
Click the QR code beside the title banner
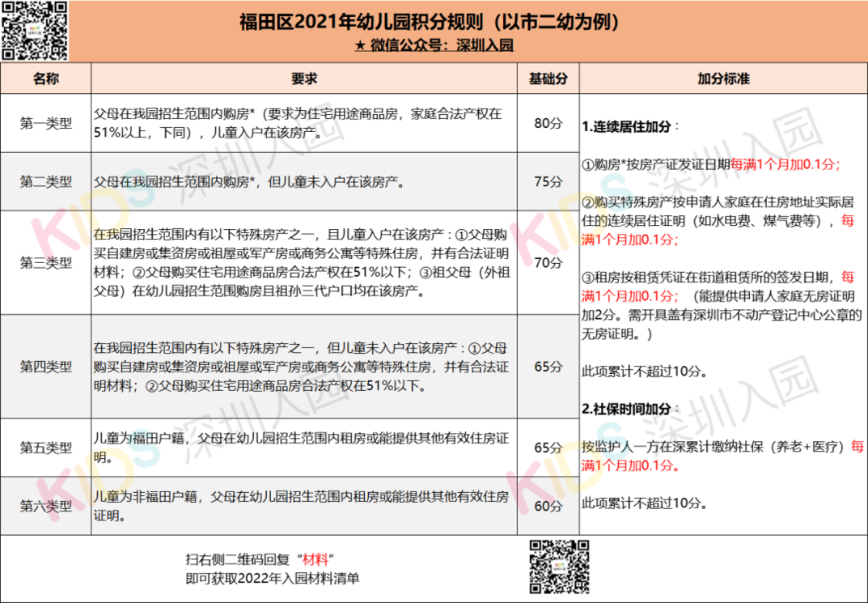pos(34,31)
